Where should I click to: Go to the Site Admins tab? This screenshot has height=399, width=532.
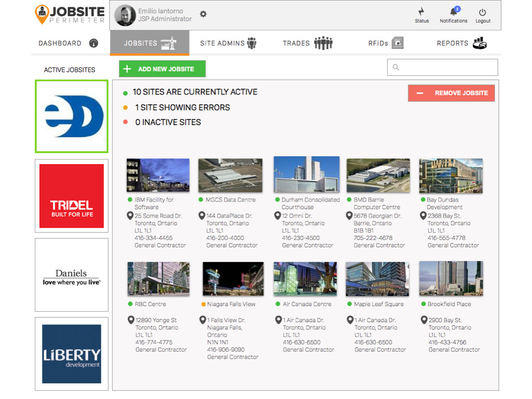click(229, 43)
